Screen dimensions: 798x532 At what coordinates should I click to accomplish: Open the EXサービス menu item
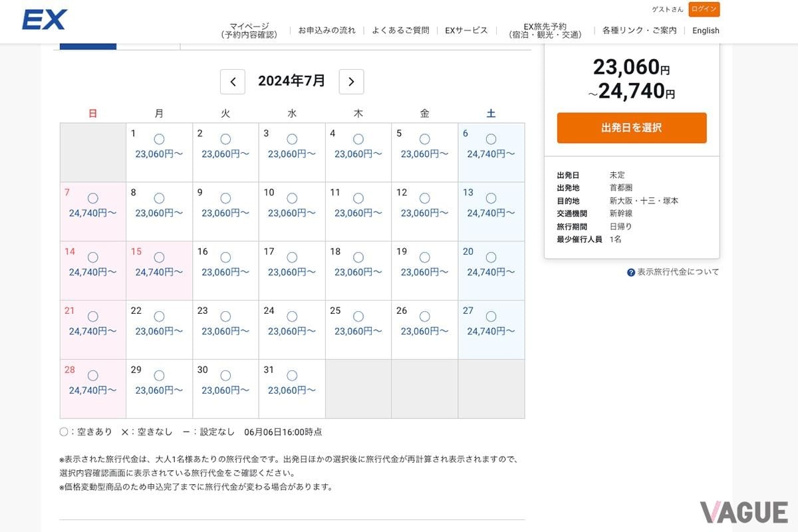[x=466, y=31]
